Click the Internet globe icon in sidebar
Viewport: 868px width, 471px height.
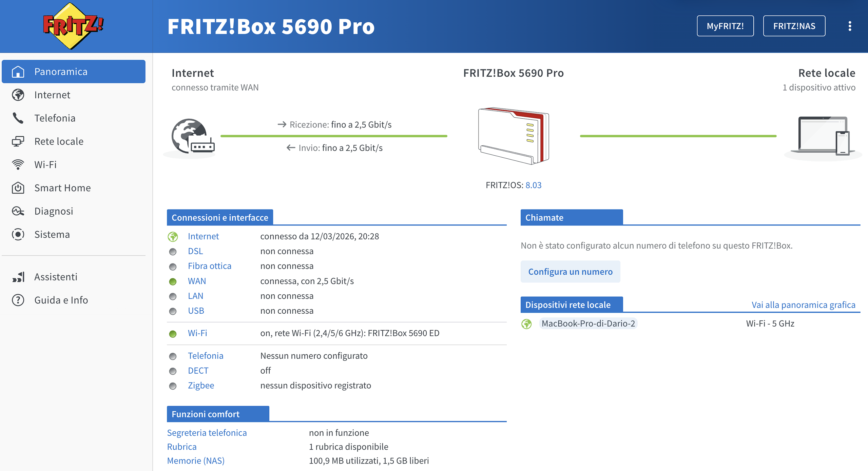(x=18, y=95)
